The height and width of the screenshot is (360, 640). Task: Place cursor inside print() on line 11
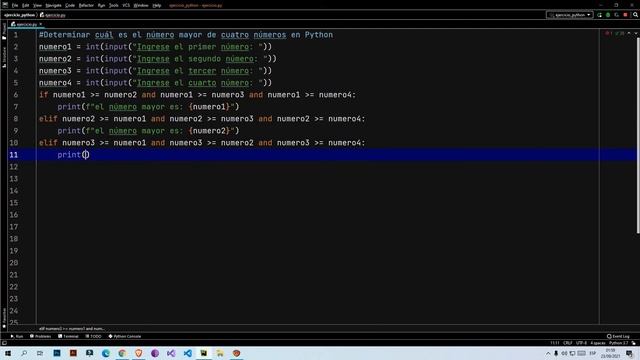pyautogui.click(x=85, y=155)
